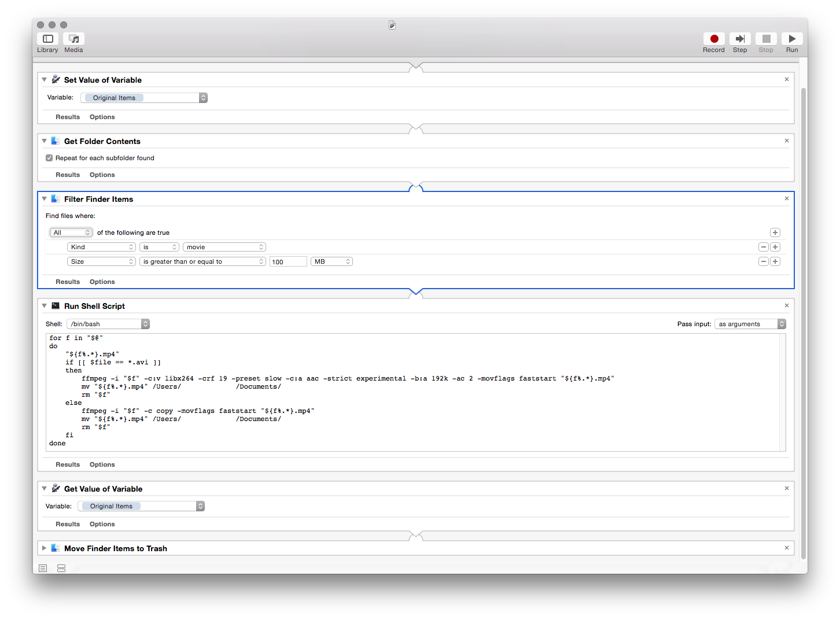Show Options of Set Value of Variable
Viewport: 840px width, 620px height.
(x=102, y=117)
